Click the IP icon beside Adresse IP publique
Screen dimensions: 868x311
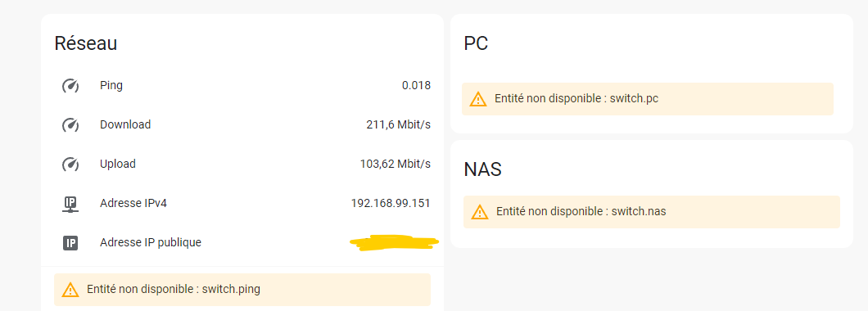pyautogui.click(x=70, y=243)
